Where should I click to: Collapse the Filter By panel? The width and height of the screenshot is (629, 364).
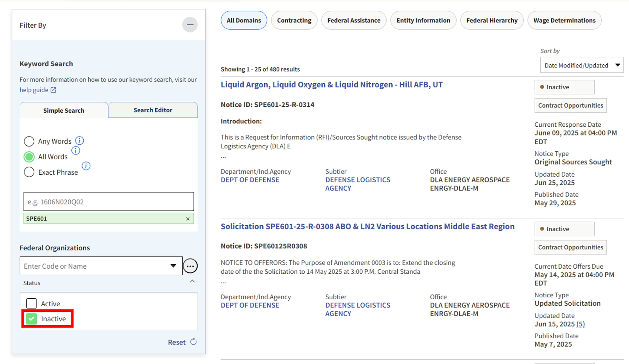[190, 25]
